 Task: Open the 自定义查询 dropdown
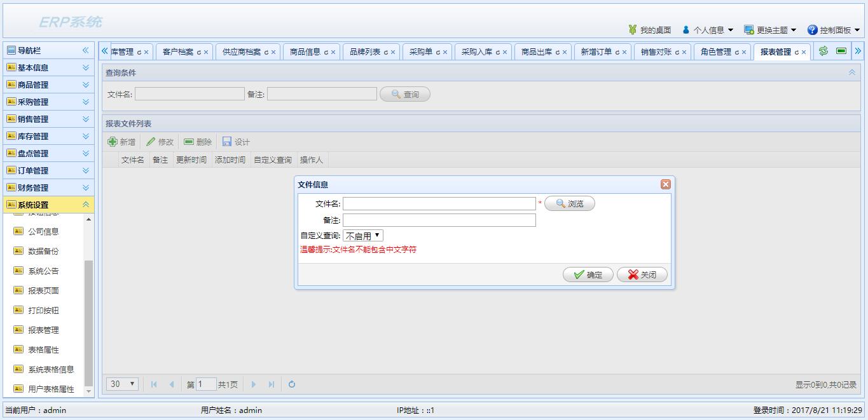pos(362,236)
